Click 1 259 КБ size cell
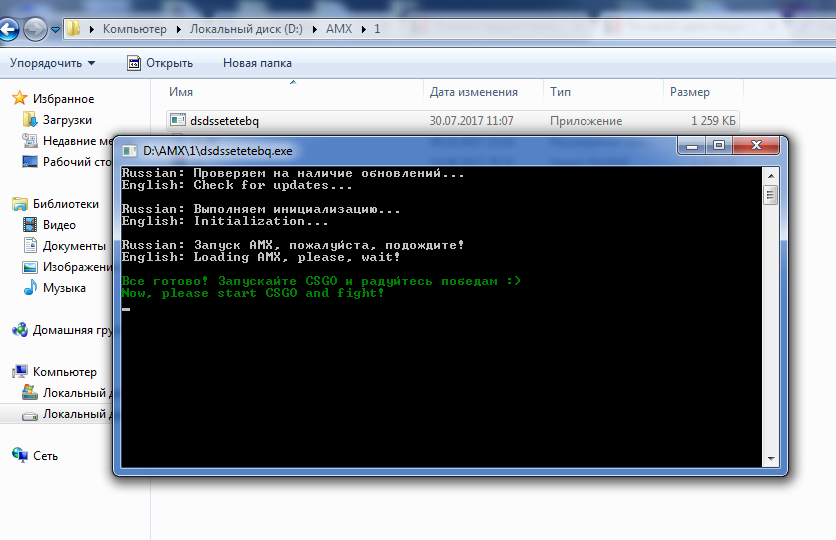Viewport: 836px width, 540px height. point(713,121)
